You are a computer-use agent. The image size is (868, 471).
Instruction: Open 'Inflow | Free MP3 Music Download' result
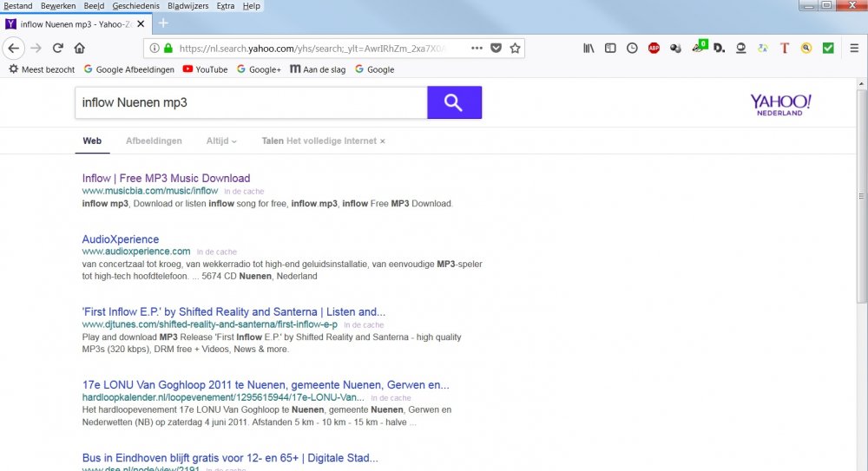pos(166,178)
